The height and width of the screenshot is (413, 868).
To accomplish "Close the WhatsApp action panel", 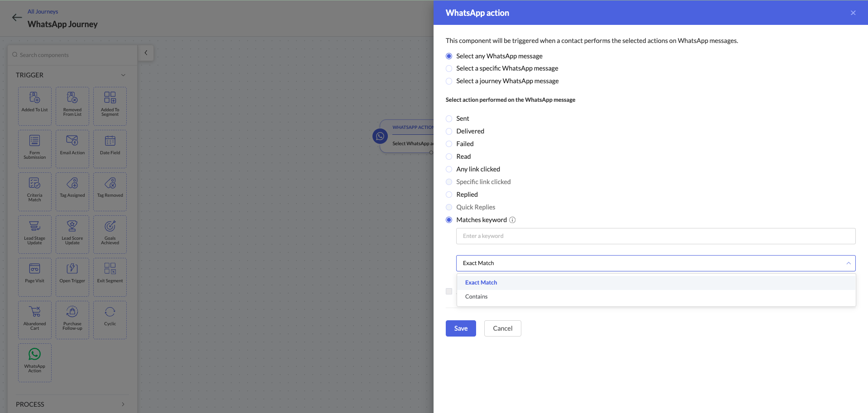I will (x=853, y=13).
